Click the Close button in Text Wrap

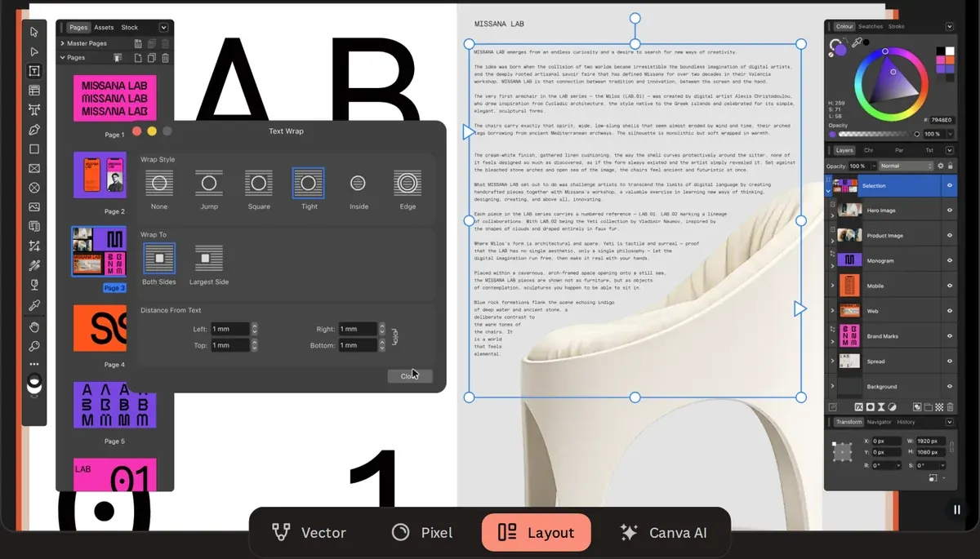[x=410, y=376]
